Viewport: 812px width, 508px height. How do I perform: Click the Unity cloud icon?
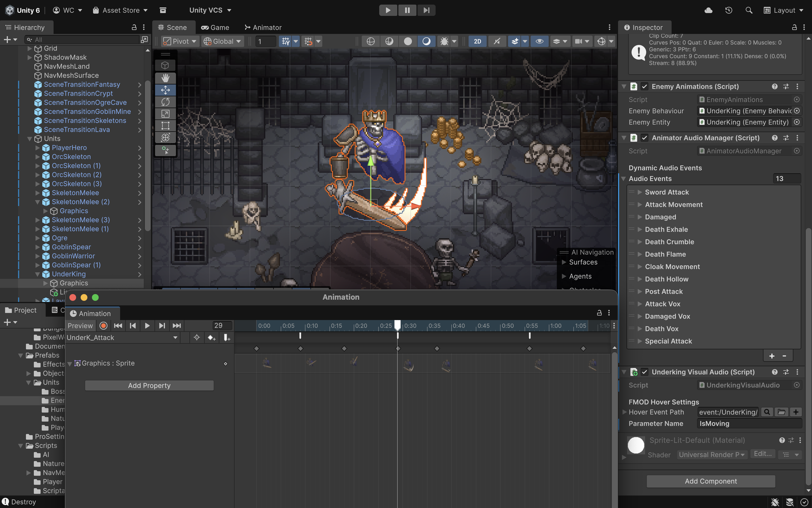point(708,10)
